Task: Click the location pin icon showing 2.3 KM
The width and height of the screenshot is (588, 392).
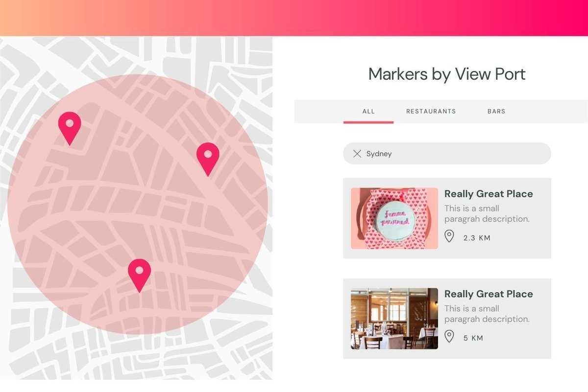Action: click(449, 236)
